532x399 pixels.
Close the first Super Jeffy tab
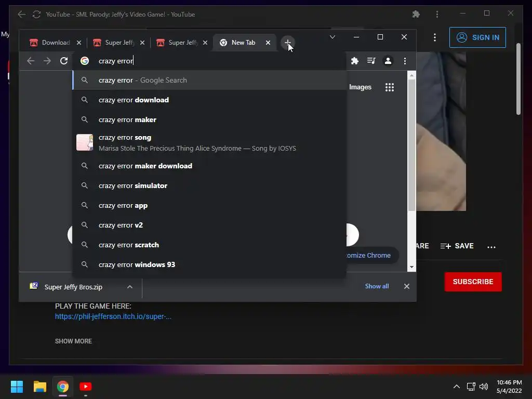point(142,43)
